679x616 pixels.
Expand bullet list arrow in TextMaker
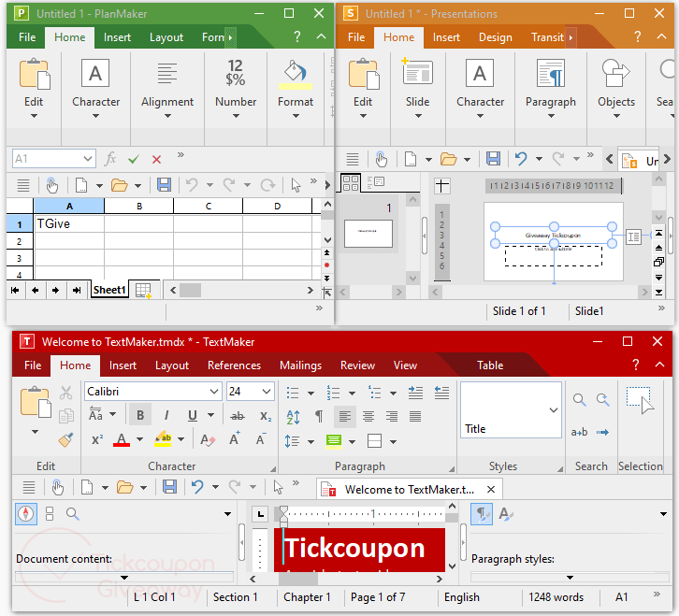point(311,394)
